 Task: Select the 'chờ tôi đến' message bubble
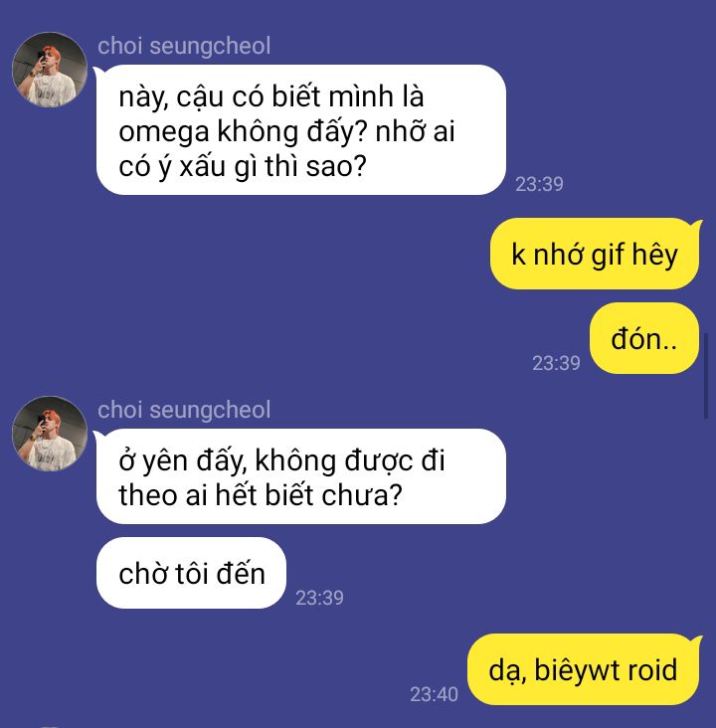click(191, 573)
